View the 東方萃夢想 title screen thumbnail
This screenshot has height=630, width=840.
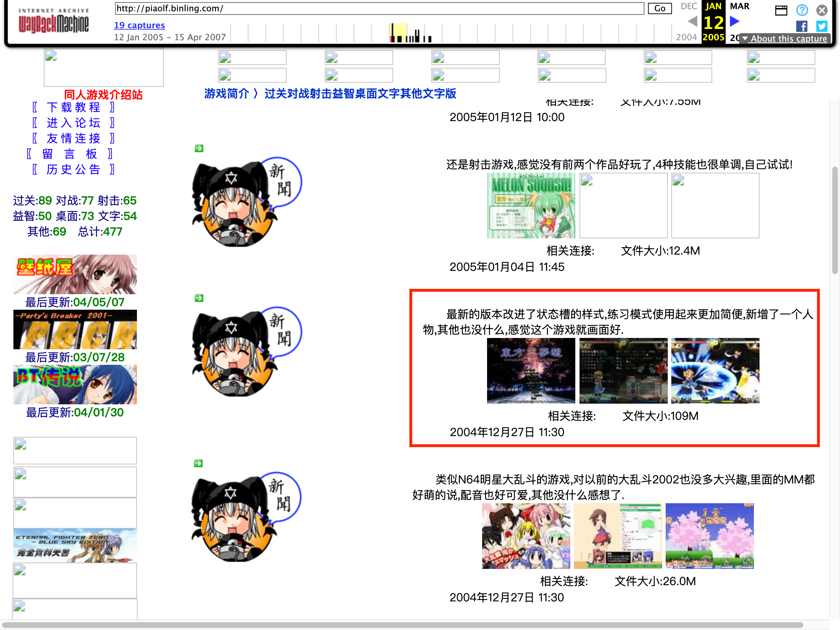coord(531,371)
